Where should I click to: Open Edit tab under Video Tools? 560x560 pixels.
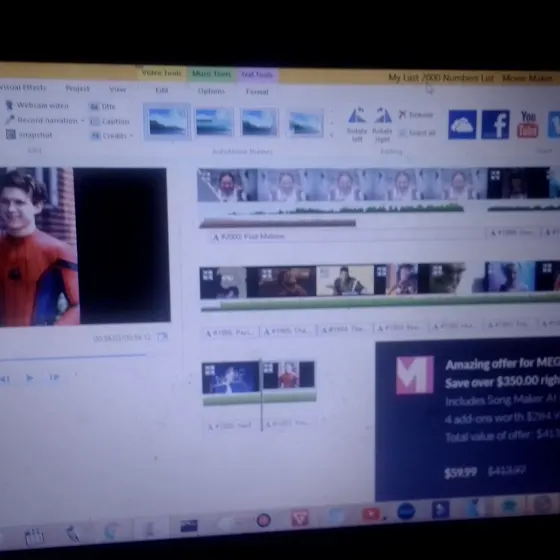click(162, 90)
